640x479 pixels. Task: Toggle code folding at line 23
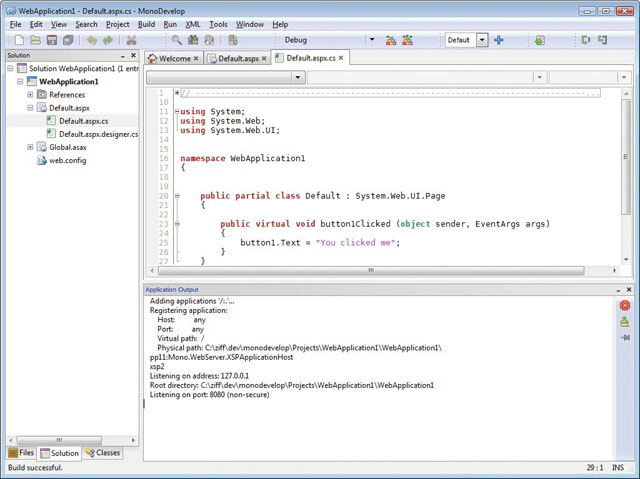pos(177,224)
